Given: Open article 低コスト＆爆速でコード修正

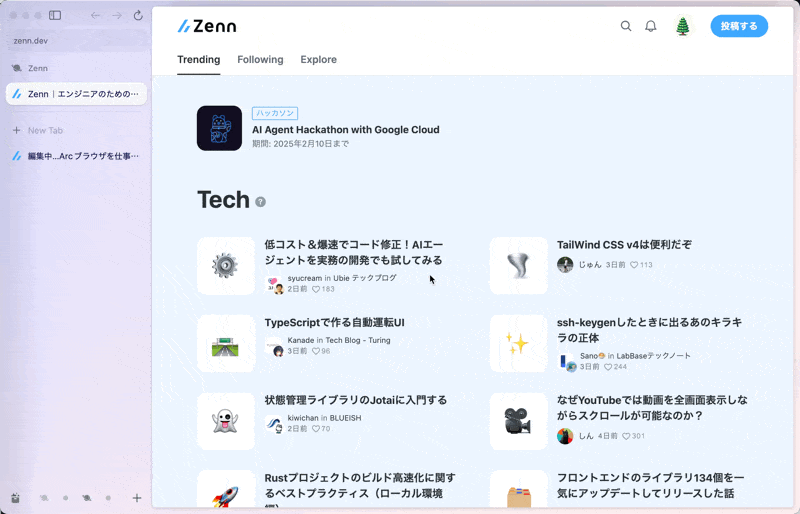Looking at the screenshot, I should coord(354,252).
